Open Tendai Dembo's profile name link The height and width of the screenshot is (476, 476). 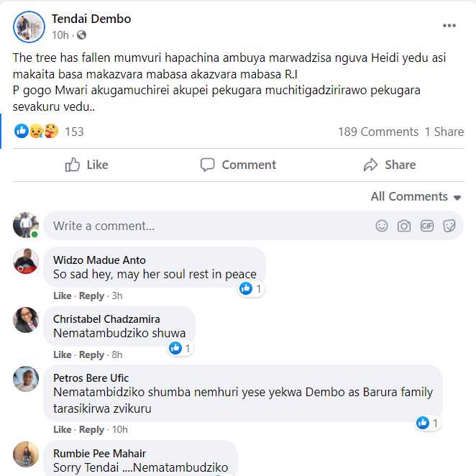[x=91, y=19]
